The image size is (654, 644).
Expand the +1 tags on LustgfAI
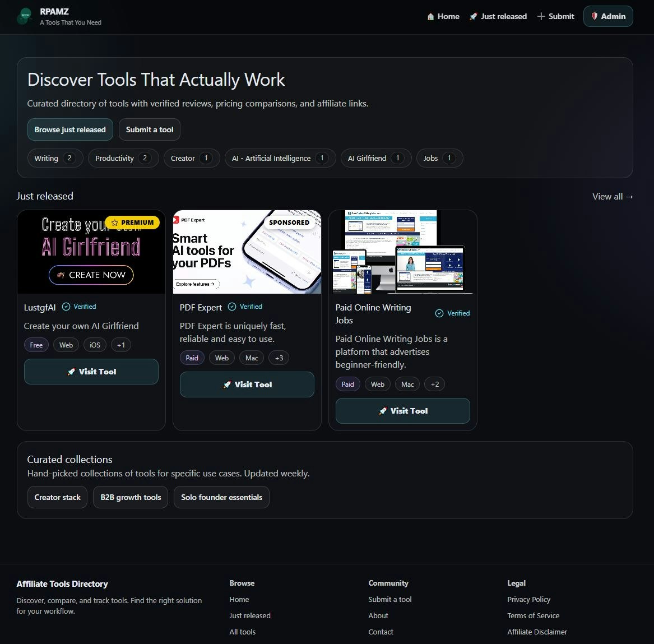[121, 345]
